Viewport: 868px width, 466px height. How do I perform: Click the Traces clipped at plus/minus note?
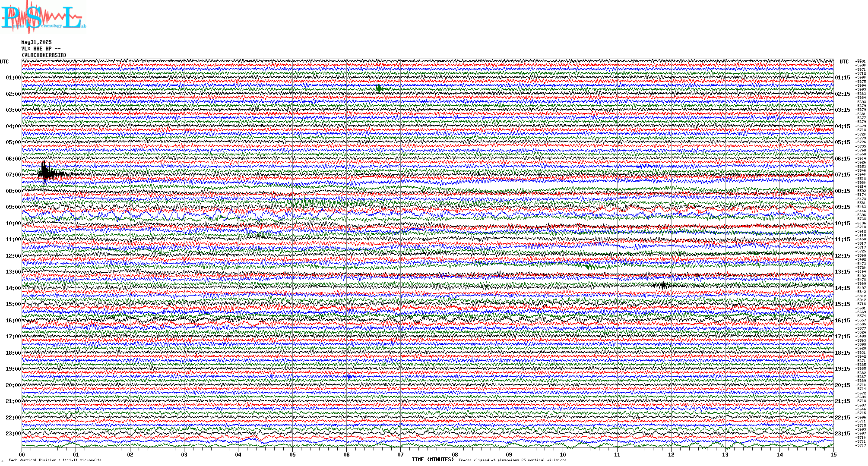coord(512,460)
